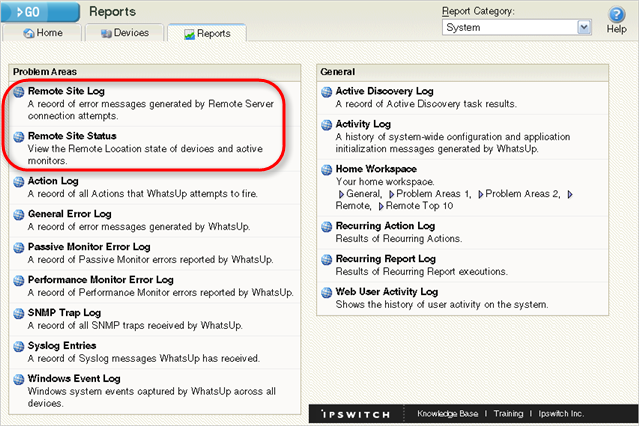
Task: Open the Recurring Action Log report
Action: [x=385, y=226]
